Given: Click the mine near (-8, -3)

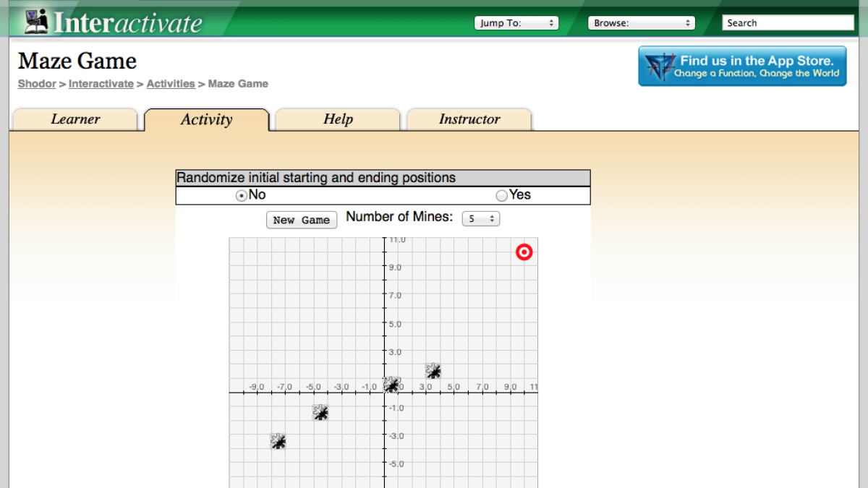Looking at the screenshot, I should [x=278, y=441].
